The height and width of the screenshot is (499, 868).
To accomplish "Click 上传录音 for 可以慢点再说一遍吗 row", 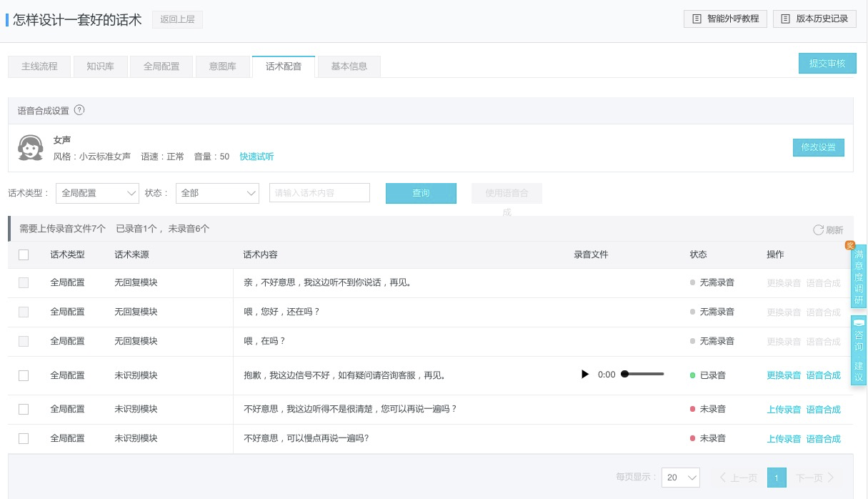I will click(784, 439).
